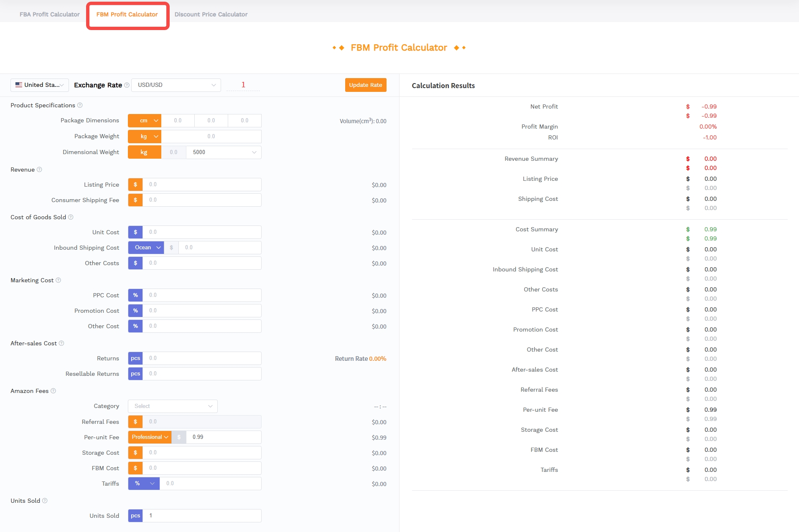This screenshot has width=799, height=532.
Task: Open the cm unit dropdown for Package Dimensions
Action: pyautogui.click(x=144, y=121)
